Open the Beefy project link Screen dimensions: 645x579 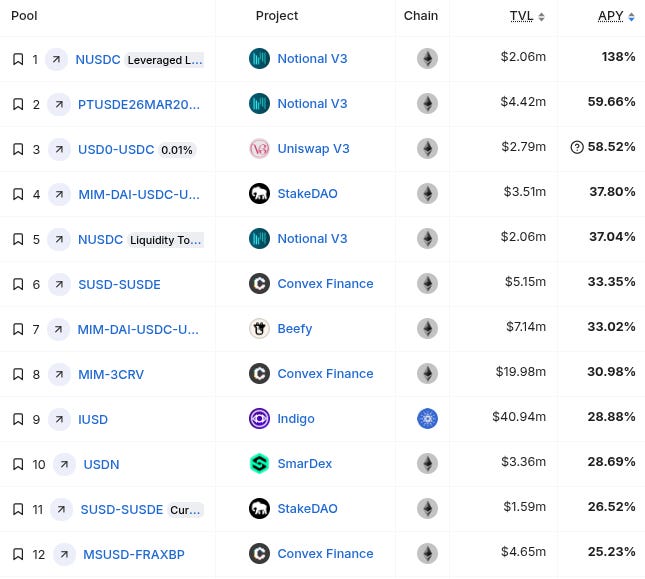pos(295,329)
